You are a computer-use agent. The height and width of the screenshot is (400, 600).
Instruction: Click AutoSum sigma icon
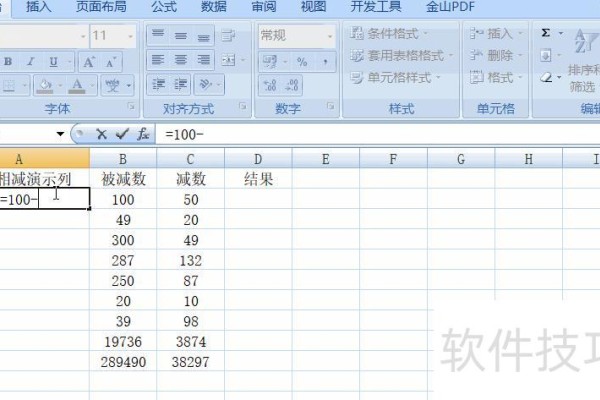[x=546, y=33]
